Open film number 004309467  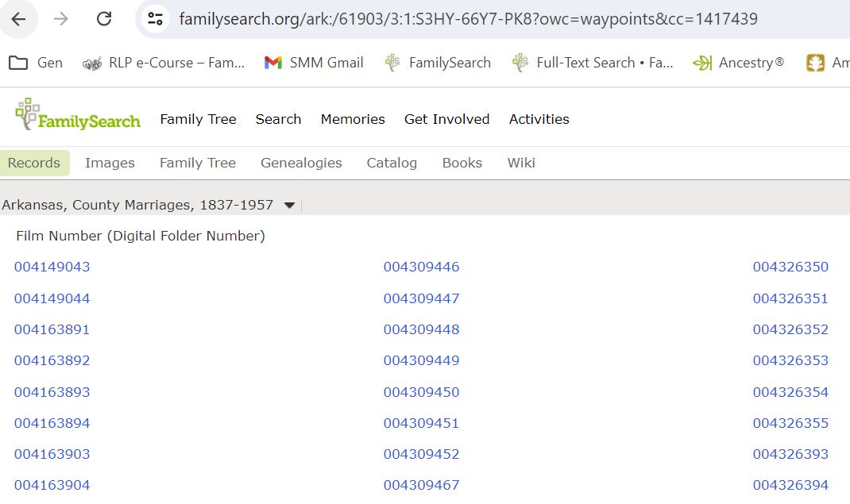click(421, 485)
